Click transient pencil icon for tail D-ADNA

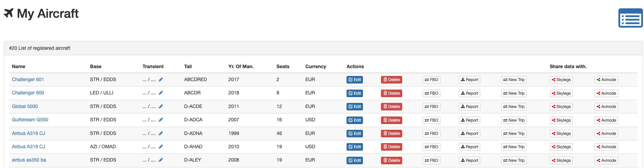click(x=161, y=134)
